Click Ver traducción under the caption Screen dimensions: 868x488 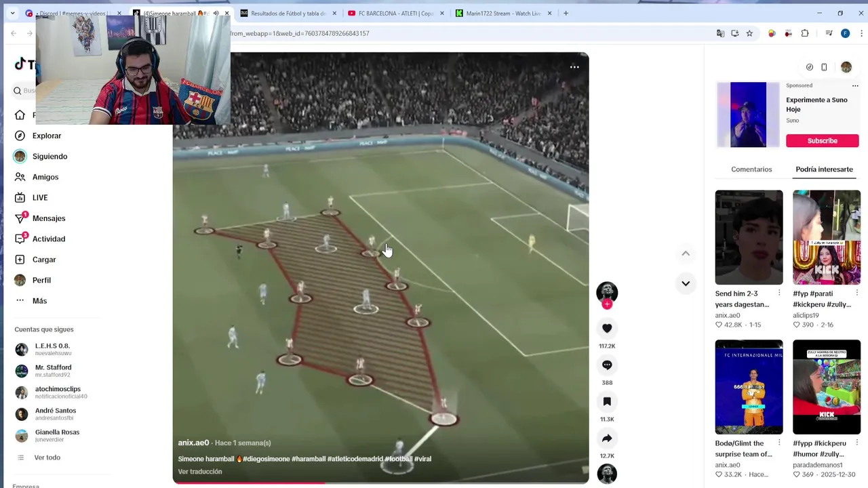[200, 472]
